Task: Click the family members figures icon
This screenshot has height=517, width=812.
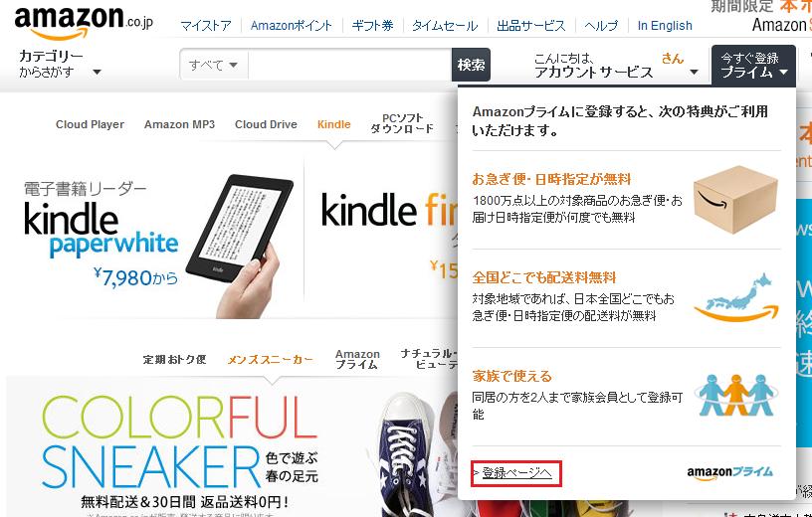Action: (x=736, y=396)
